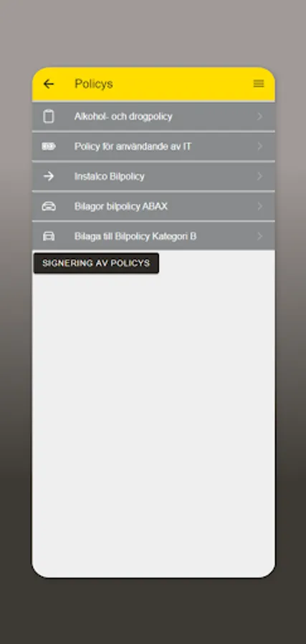Click car icon beside Bilagor bilpolicy ABAX

click(49, 206)
